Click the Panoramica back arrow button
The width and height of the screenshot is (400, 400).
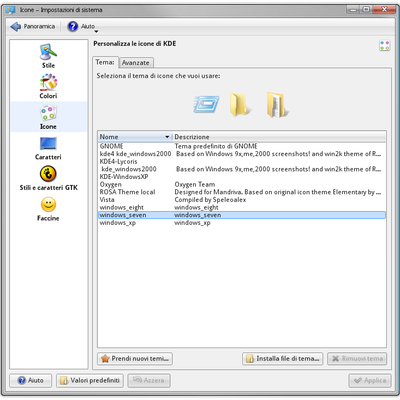click(33, 26)
